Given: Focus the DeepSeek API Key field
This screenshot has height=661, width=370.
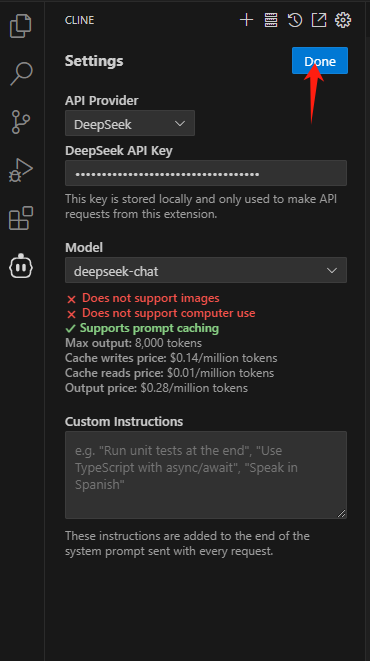Looking at the screenshot, I should [x=206, y=173].
